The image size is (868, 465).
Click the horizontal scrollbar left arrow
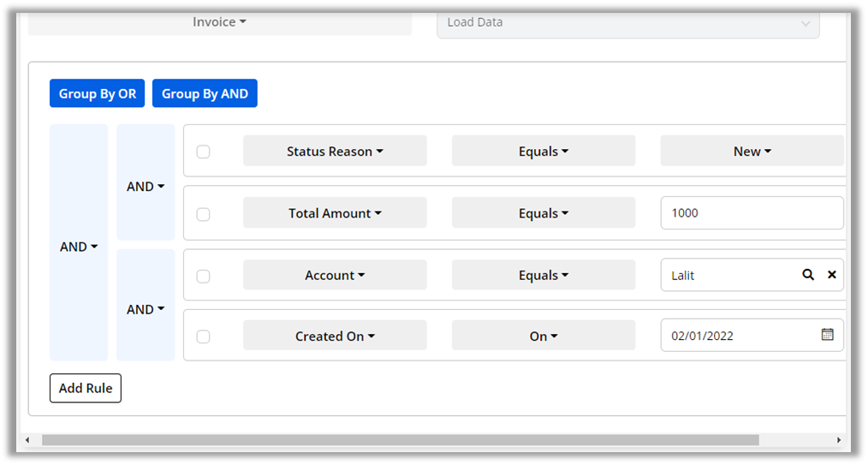27,440
